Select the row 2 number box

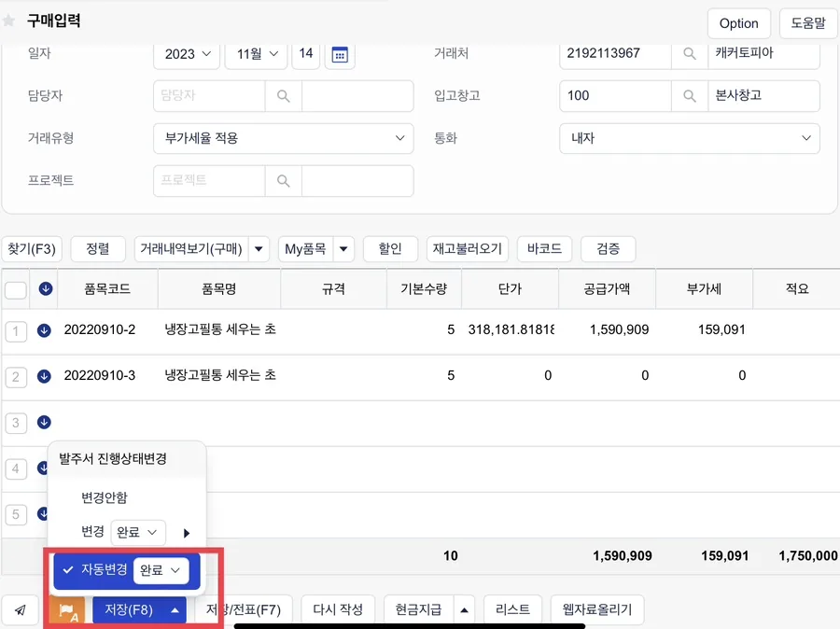click(x=16, y=377)
